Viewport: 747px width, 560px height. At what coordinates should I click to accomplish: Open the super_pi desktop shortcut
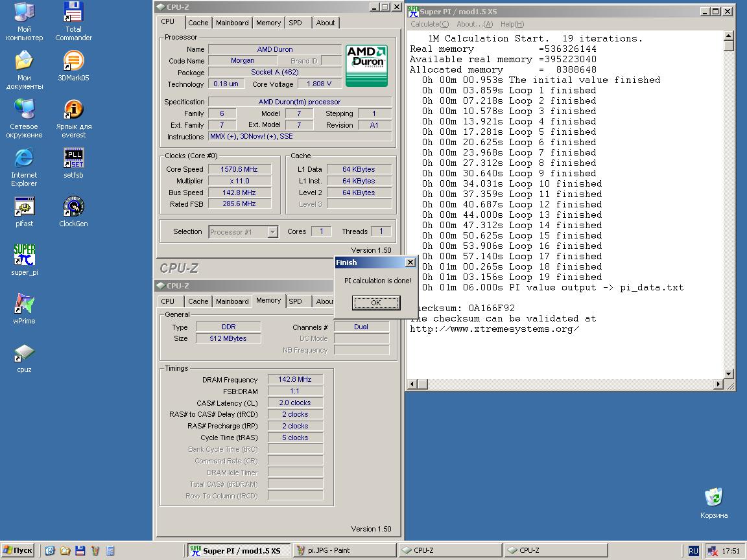(24, 260)
